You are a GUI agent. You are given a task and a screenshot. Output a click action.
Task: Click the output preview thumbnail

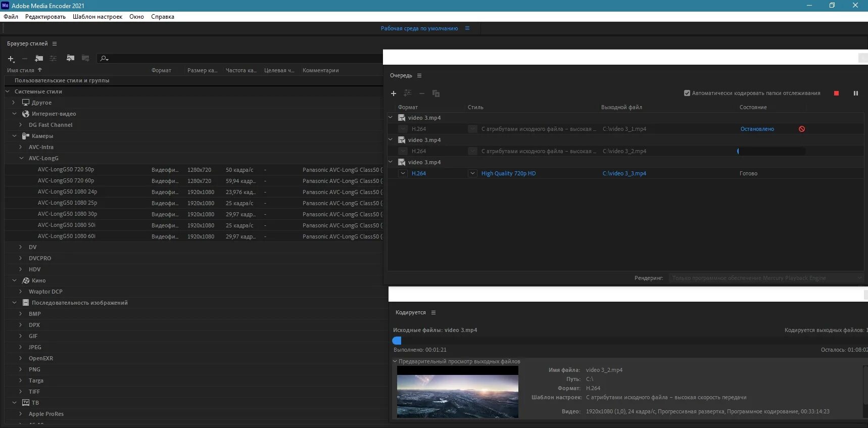pos(458,392)
